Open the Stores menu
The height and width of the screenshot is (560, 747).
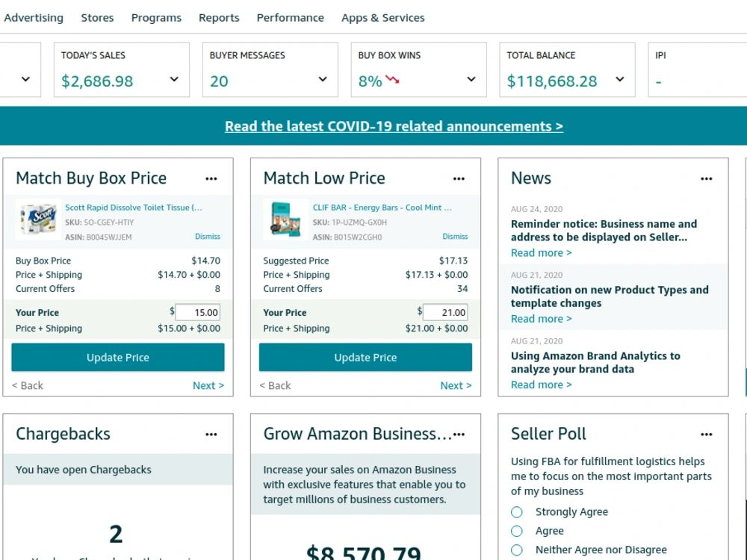[x=97, y=18]
